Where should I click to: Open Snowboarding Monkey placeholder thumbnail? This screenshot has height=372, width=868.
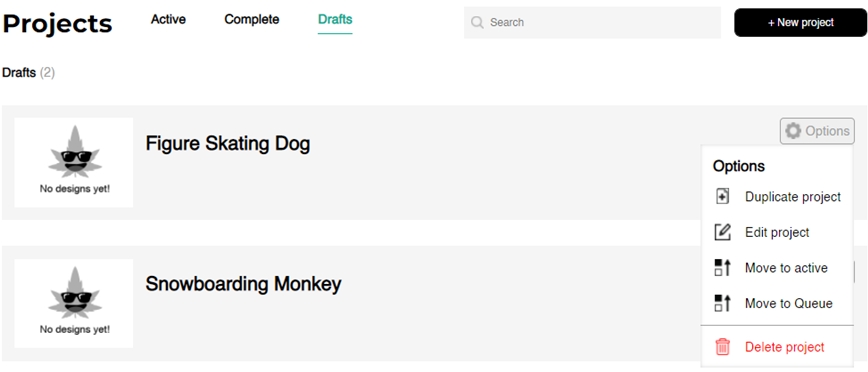pos(74,303)
